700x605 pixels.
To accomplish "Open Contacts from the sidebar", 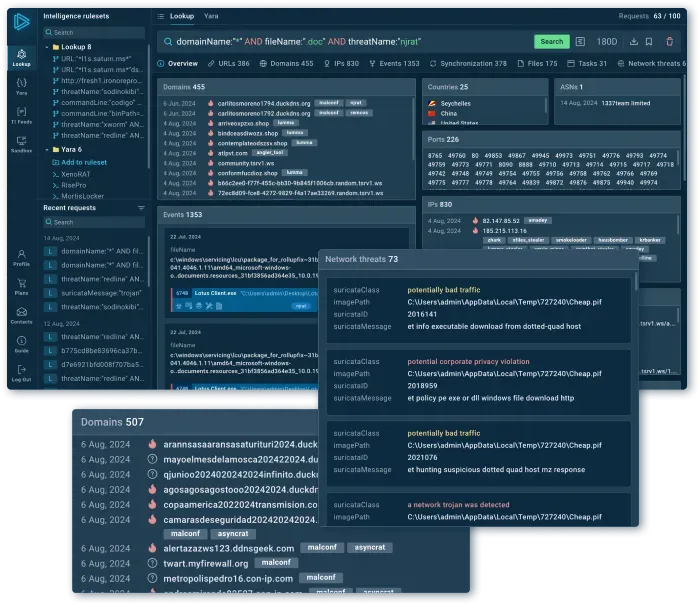I will 21,314.
